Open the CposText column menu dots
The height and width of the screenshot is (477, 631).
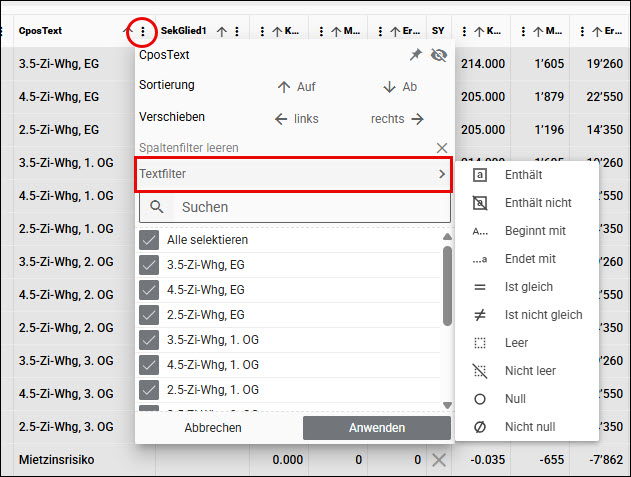(142, 31)
